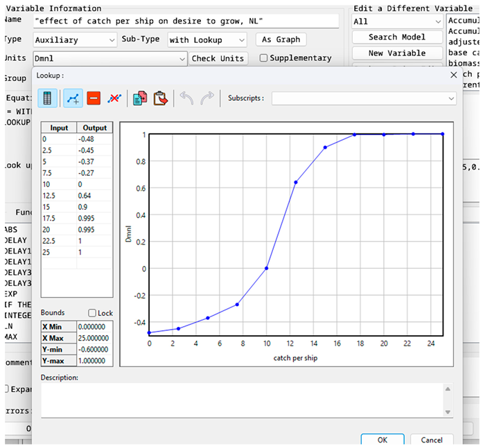Click the clear all points icon
The width and height of the screenshot is (483, 448).
(x=114, y=98)
